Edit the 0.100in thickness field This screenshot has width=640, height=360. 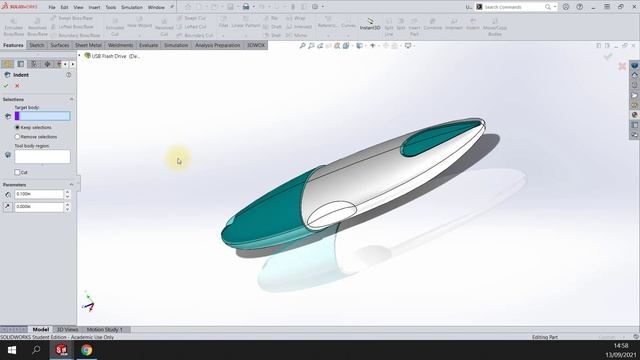(x=39, y=194)
